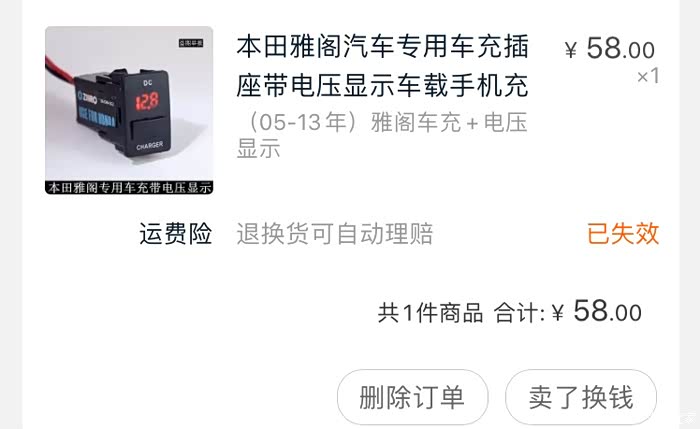This screenshot has width=700, height=429.
Task: Tap the blue USE FOR HONDA text on the charger
Action: [x=97, y=116]
